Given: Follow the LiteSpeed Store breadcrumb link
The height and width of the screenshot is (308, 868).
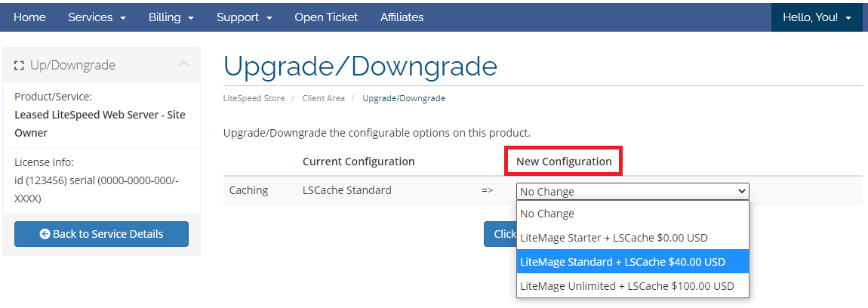Looking at the screenshot, I should click(x=254, y=98).
